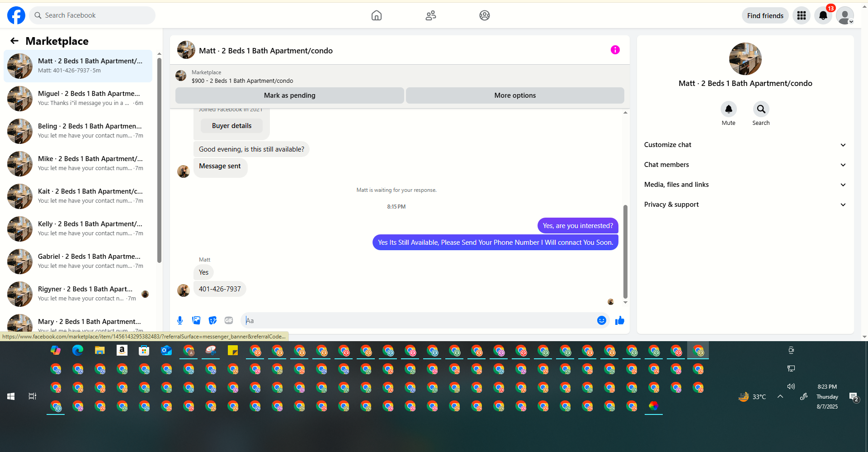
Task: Expand Privacy & support section
Action: (x=745, y=205)
